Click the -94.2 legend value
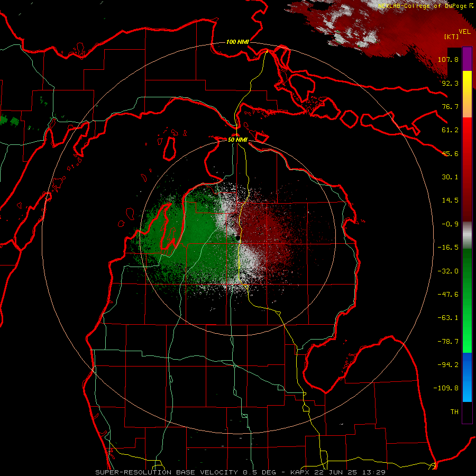Screen dimensions: 476x476 pos(448,365)
